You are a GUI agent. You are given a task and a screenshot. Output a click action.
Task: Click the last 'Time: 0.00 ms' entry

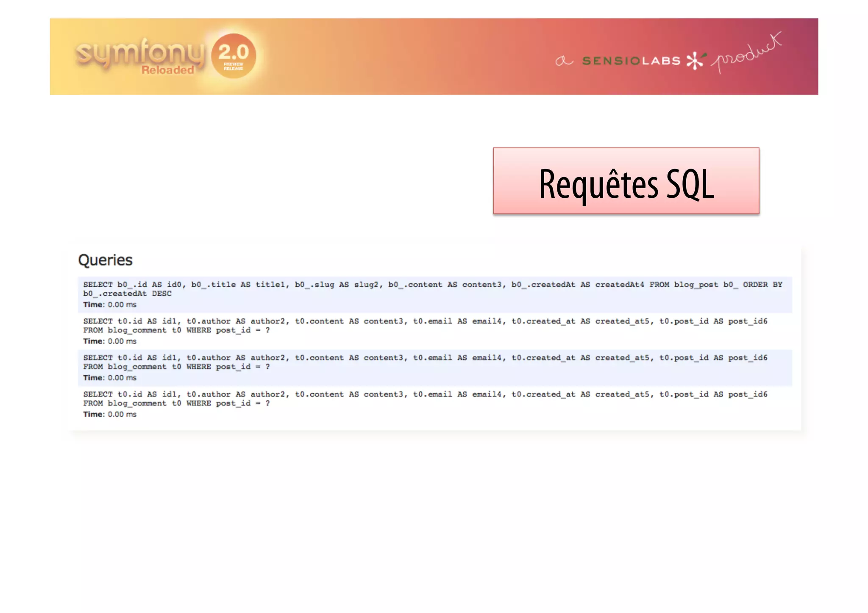tap(110, 414)
